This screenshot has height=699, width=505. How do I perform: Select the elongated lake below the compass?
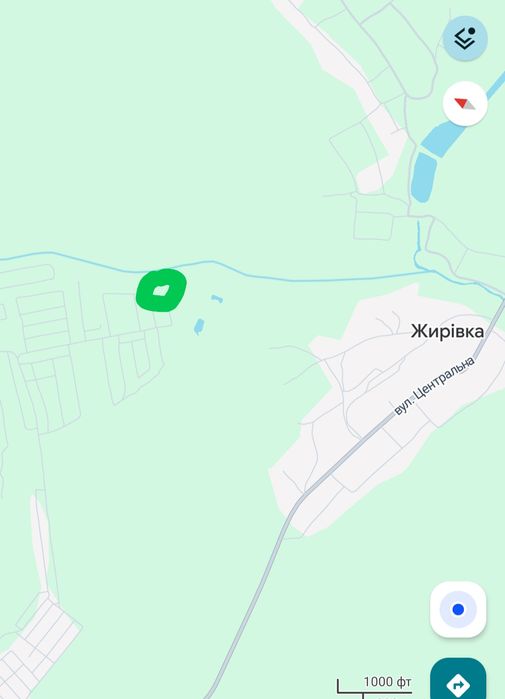pyautogui.click(x=423, y=177)
